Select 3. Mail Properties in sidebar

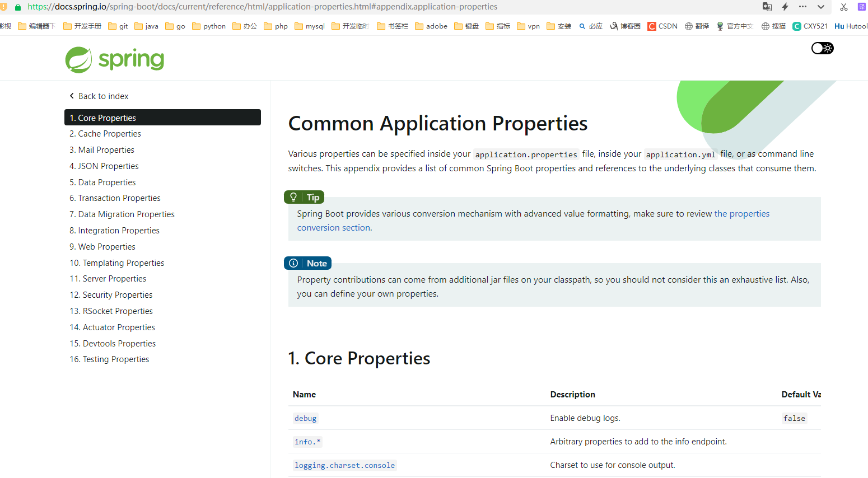tap(102, 150)
